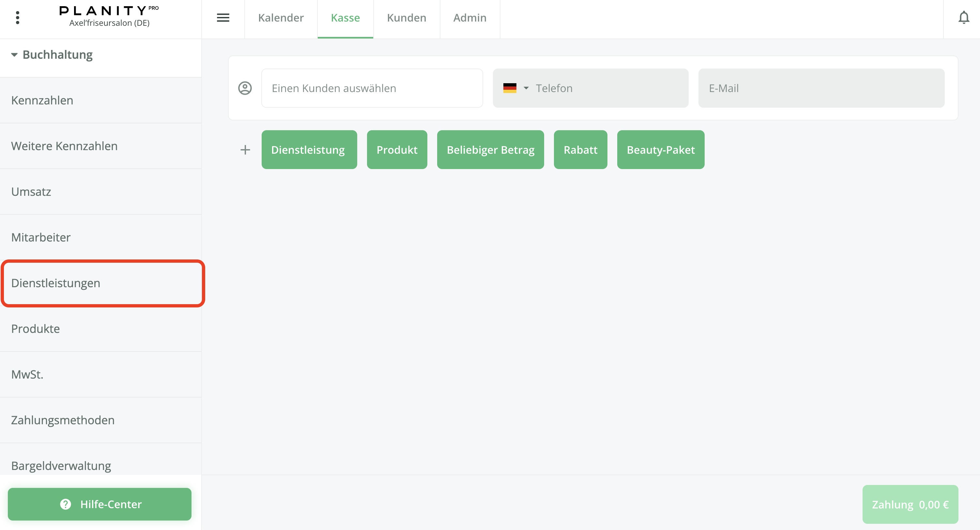Open Zahlungsmethoden in the sidebar
Image resolution: width=980 pixels, height=530 pixels.
63,420
